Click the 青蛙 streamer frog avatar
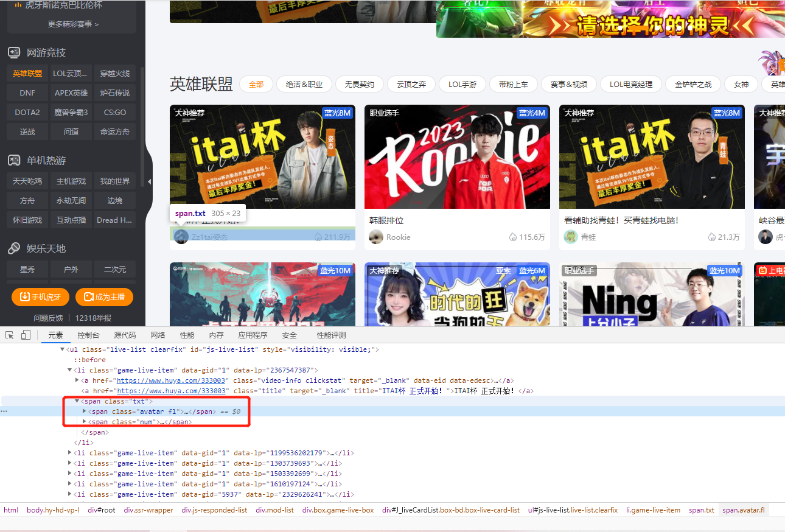Screen dimensions: 785x532 point(570,237)
